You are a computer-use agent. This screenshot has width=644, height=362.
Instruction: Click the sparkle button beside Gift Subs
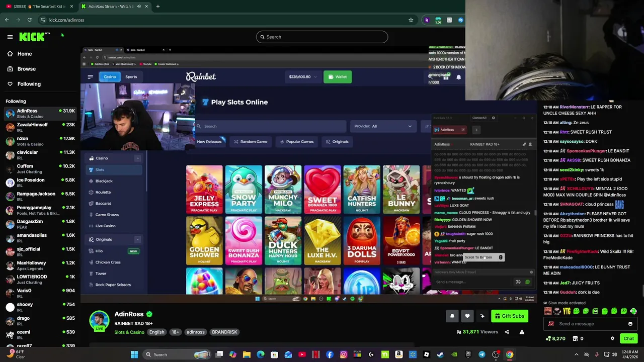point(482,316)
